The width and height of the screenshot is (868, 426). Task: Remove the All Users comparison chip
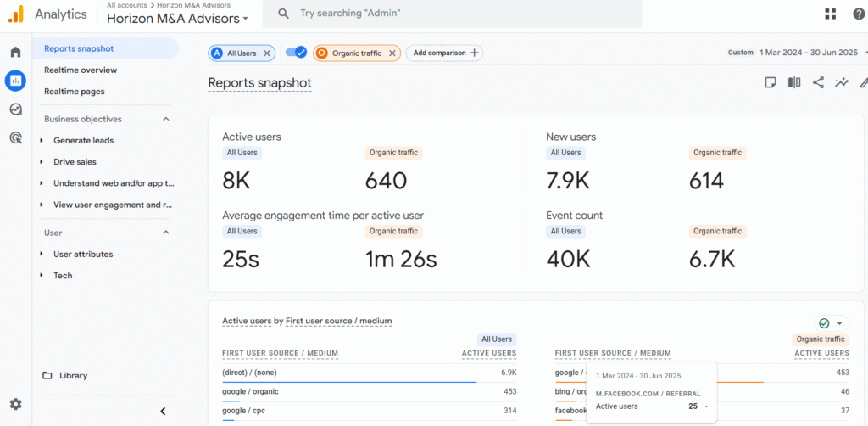tap(267, 53)
